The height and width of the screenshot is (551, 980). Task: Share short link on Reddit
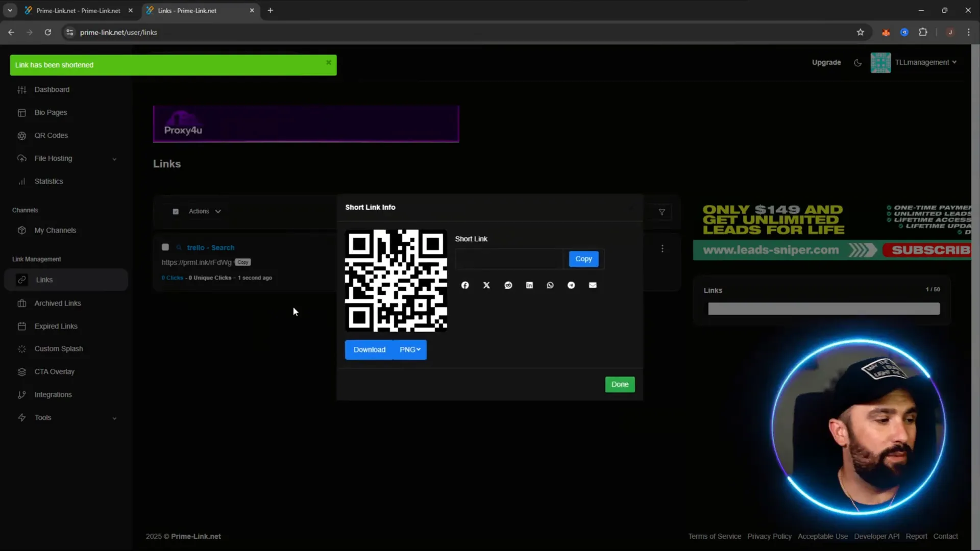point(508,285)
